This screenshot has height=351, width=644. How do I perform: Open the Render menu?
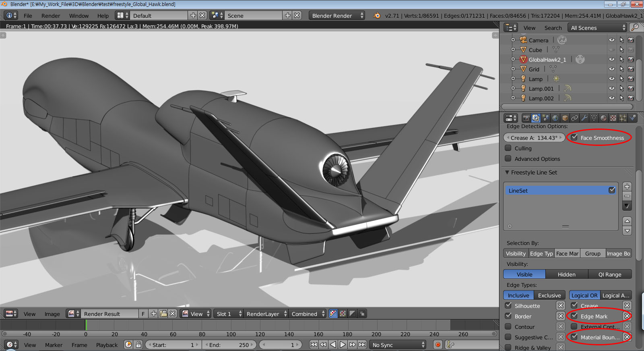click(51, 16)
